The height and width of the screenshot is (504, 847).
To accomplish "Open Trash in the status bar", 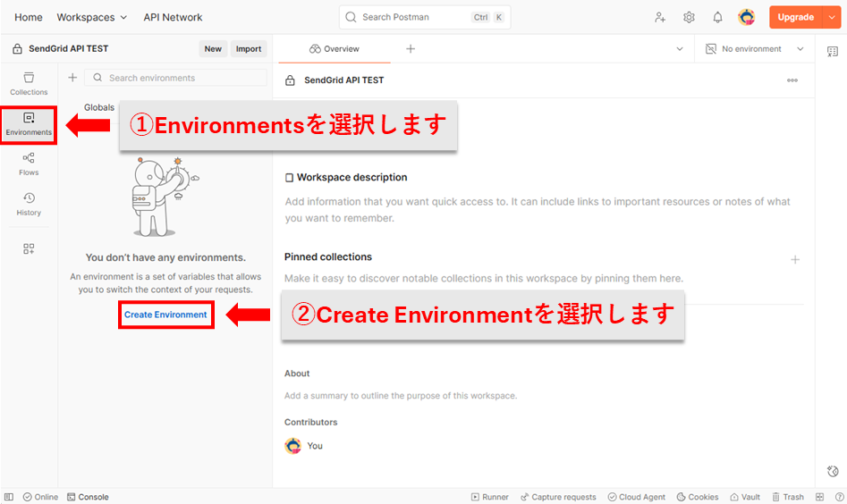I will [786, 497].
